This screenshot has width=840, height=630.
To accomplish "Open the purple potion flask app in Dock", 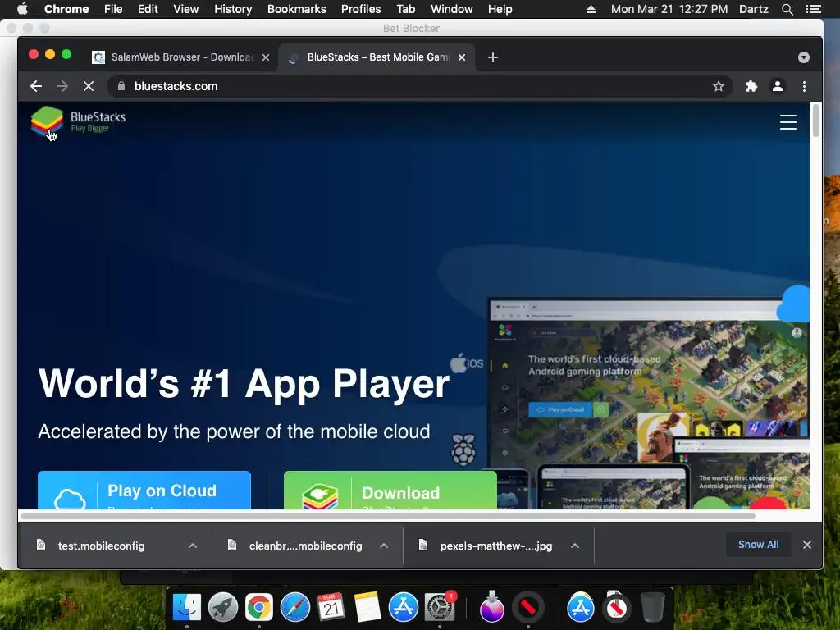I will (492, 608).
